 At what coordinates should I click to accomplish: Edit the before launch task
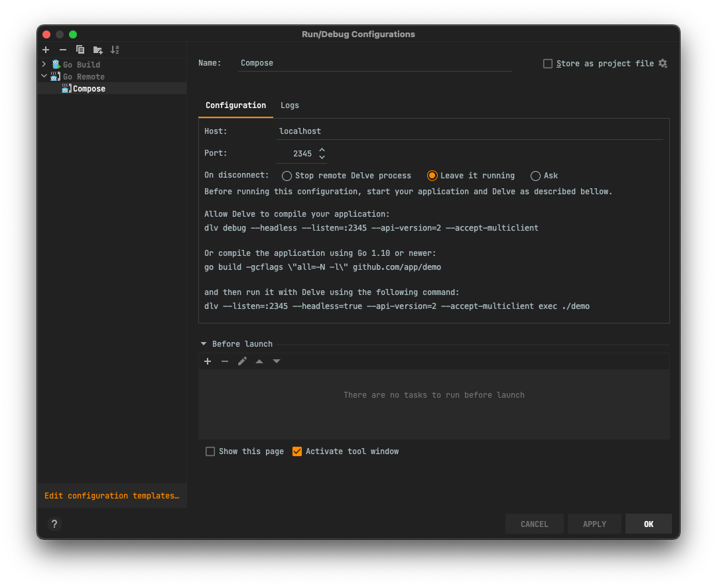click(x=242, y=361)
